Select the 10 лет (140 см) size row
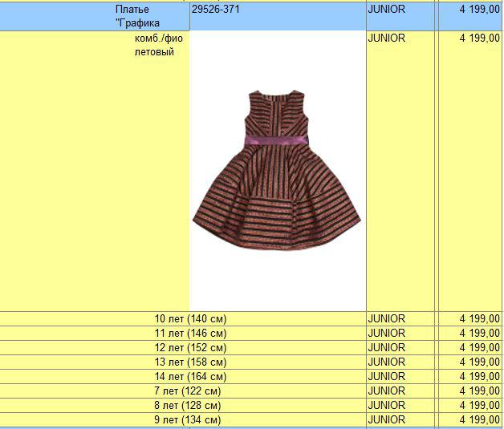The width and height of the screenshot is (504, 429). tap(190, 319)
